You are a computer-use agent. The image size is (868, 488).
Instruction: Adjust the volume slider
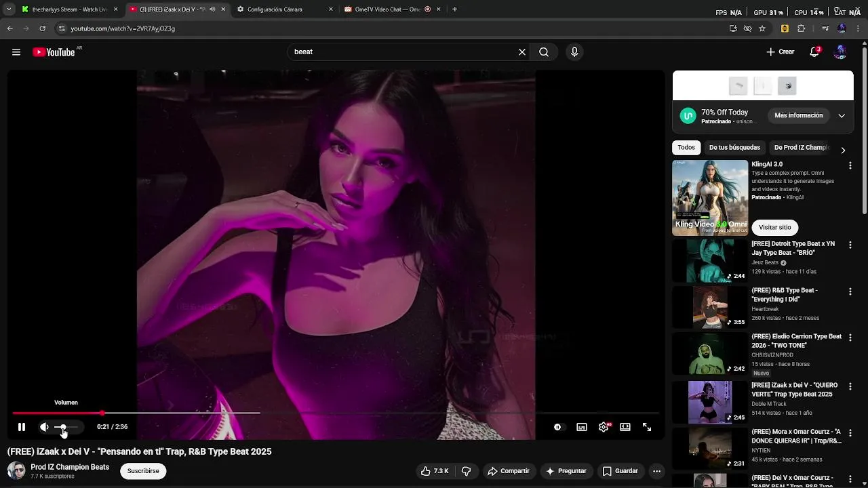click(66, 427)
